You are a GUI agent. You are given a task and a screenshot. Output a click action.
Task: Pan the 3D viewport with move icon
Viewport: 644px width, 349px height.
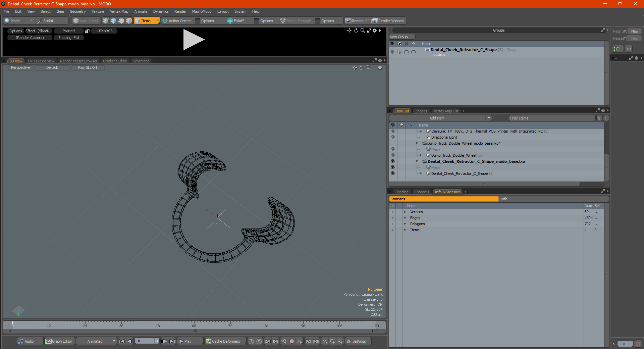(355, 68)
